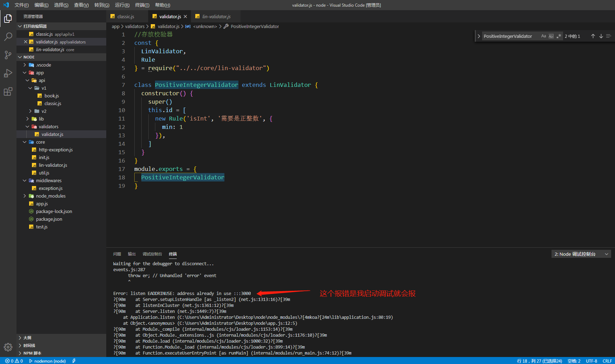This screenshot has width=615, height=364.
Task: Open the 文件(F) menu
Action: [22, 5]
